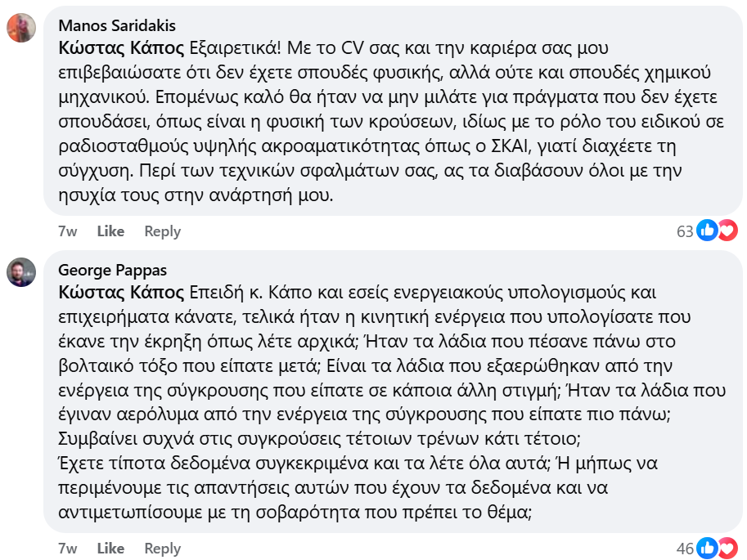The height and width of the screenshot is (560, 747).
Task: Click Κώστας Κάπος mention in Manos Saridakis comment
Action: click(121, 48)
